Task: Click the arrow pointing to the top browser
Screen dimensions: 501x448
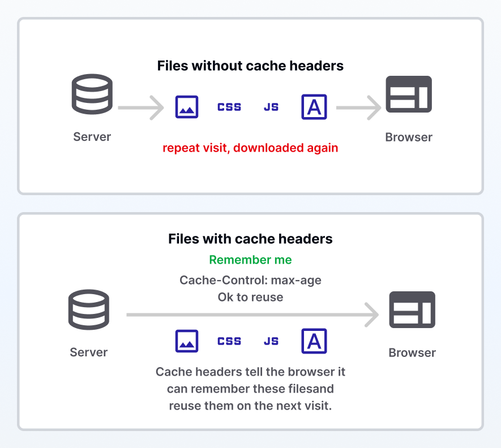Action: click(x=359, y=108)
